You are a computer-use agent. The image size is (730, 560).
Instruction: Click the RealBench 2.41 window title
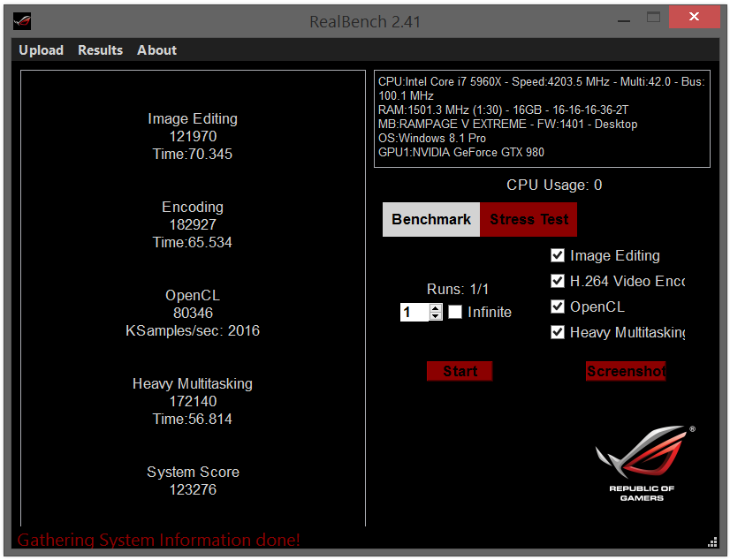[365, 22]
